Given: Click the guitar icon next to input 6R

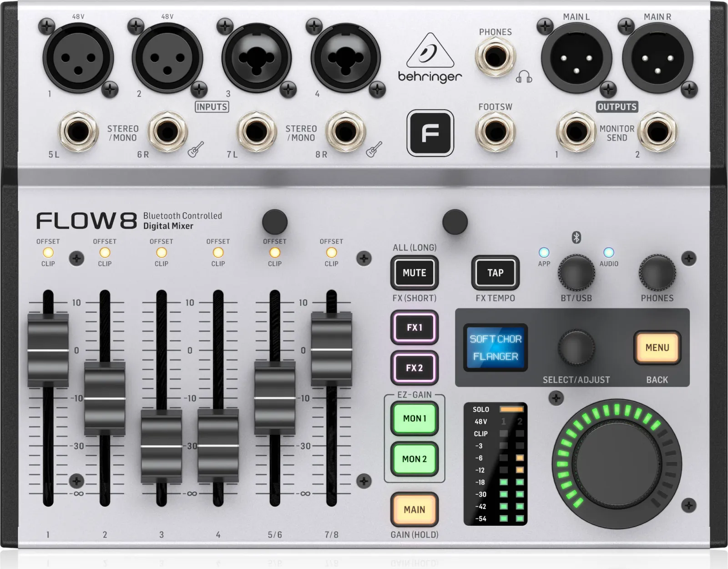Looking at the screenshot, I should (196, 149).
